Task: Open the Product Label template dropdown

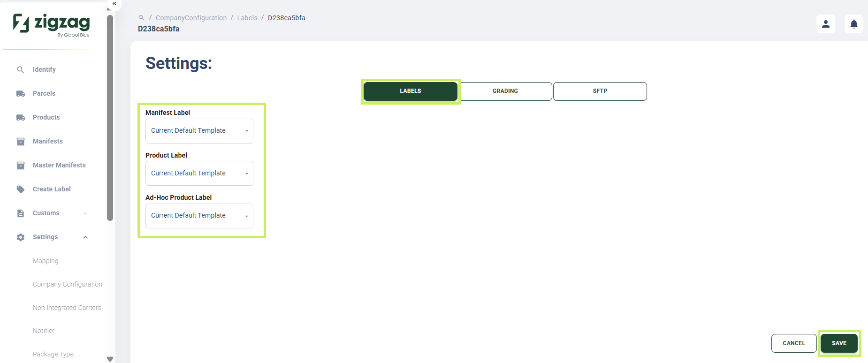Action: [199, 174]
